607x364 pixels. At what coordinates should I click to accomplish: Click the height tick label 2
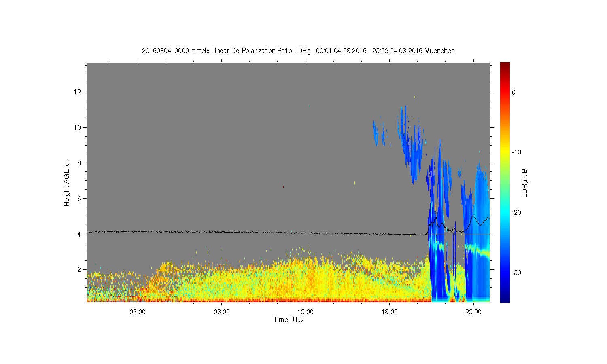[x=80, y=269]
